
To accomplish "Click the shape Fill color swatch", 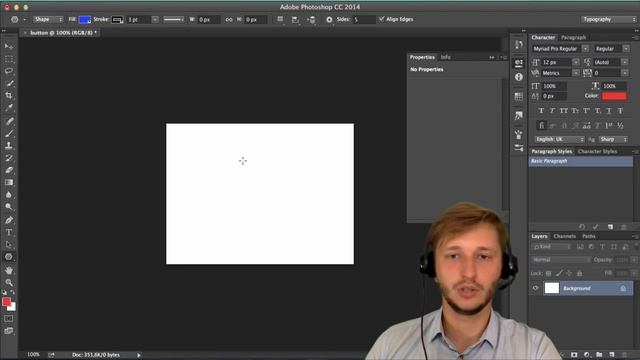I will click(x=84, y=20).
